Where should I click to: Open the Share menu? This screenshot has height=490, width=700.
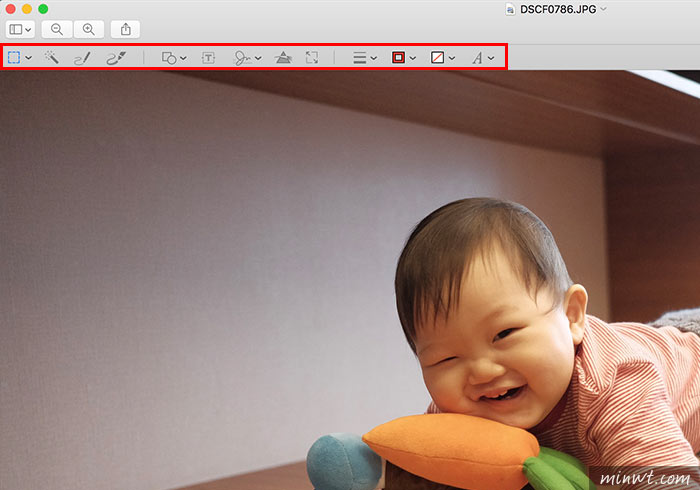tap(125, 29)
